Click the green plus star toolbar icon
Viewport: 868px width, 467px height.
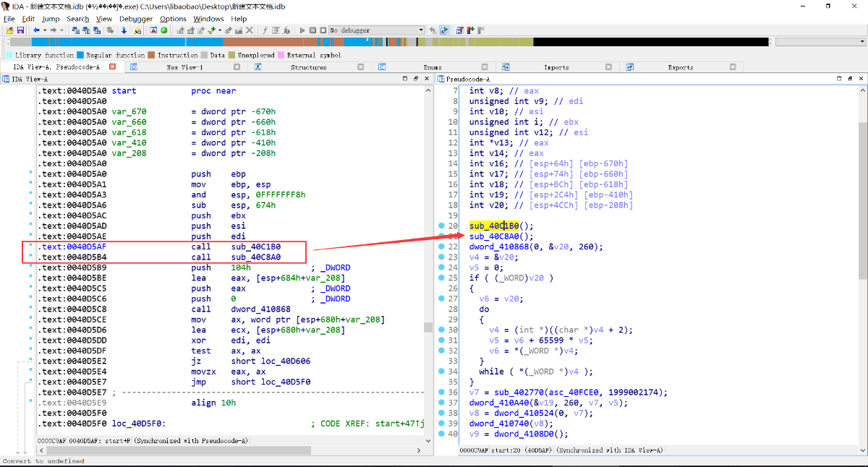click(x=211, y=30)
